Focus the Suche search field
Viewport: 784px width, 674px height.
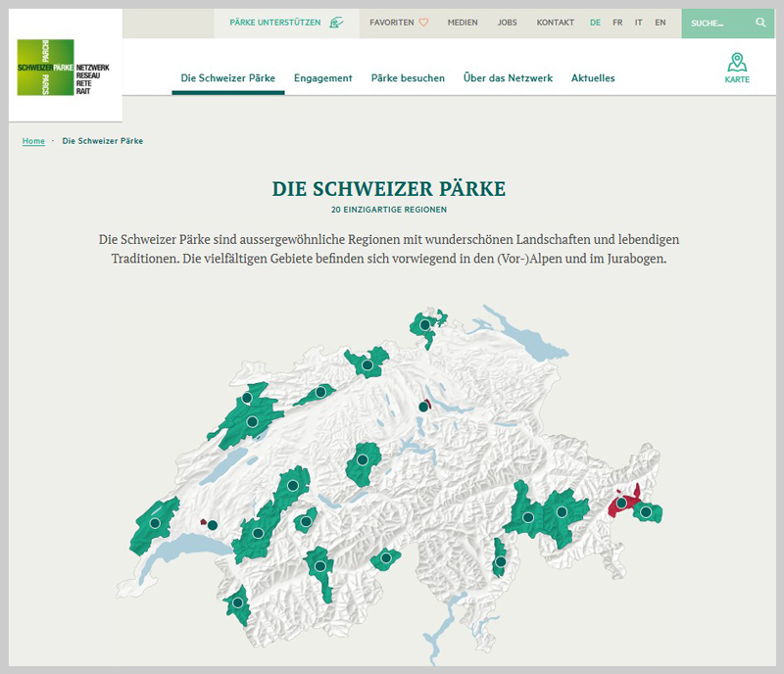(715, 23)
